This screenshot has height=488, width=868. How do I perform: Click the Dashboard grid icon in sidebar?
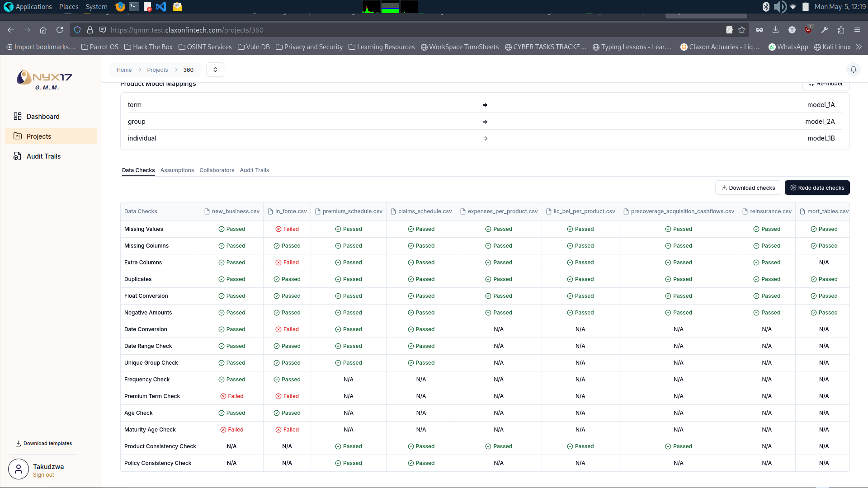(18, 116)
